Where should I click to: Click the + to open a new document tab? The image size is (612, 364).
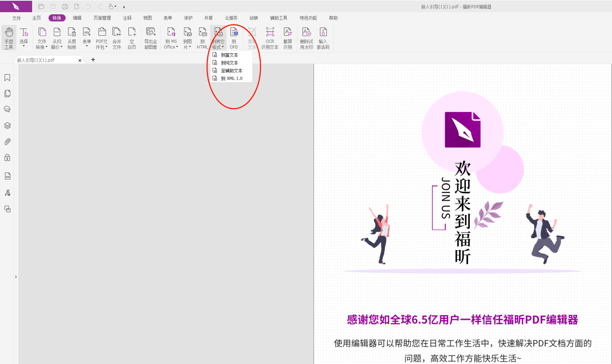pyautogui.click(x=93, y=60)
